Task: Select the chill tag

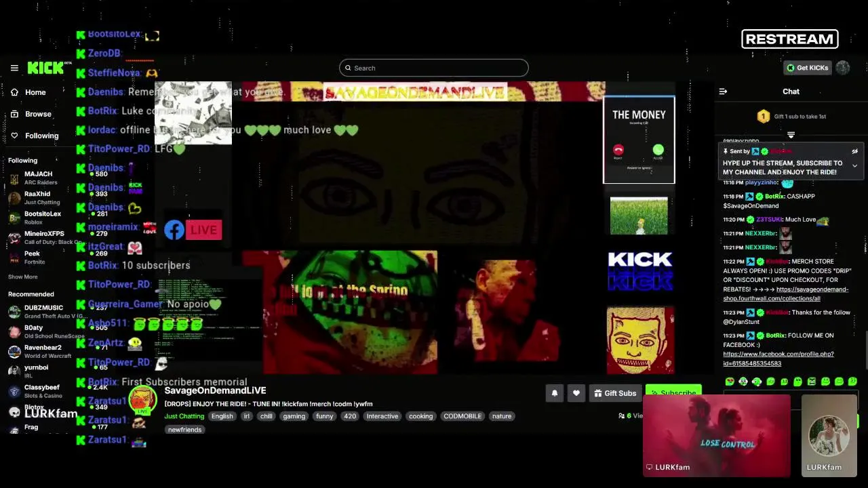Action: pos(267,416)
